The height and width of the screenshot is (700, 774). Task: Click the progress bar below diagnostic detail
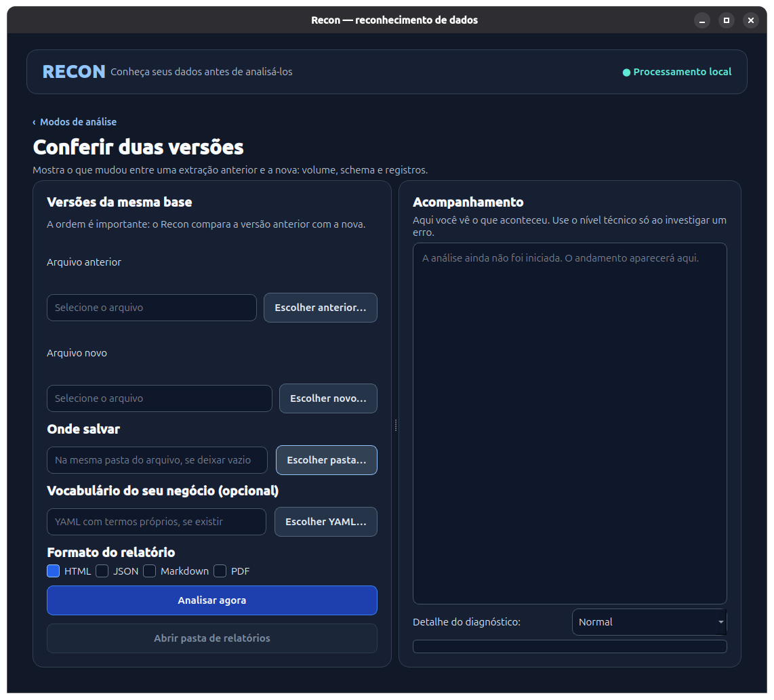(x=569, y=646)
